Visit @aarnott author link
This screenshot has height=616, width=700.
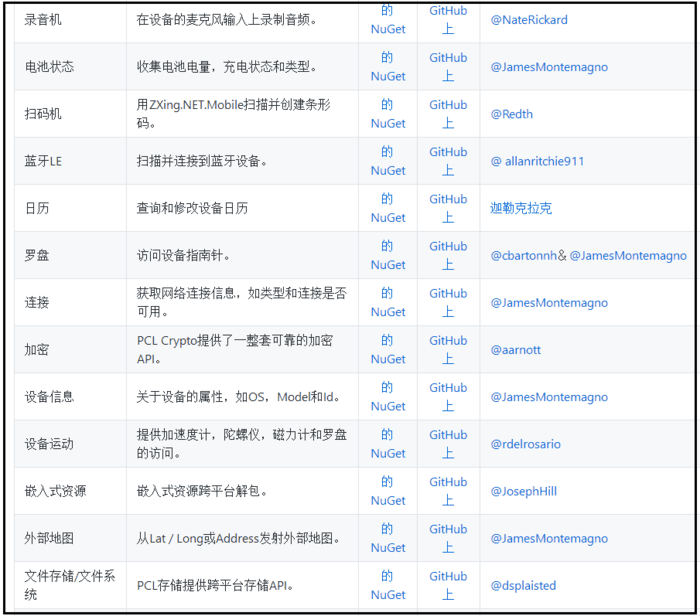(x=516, y=350)
